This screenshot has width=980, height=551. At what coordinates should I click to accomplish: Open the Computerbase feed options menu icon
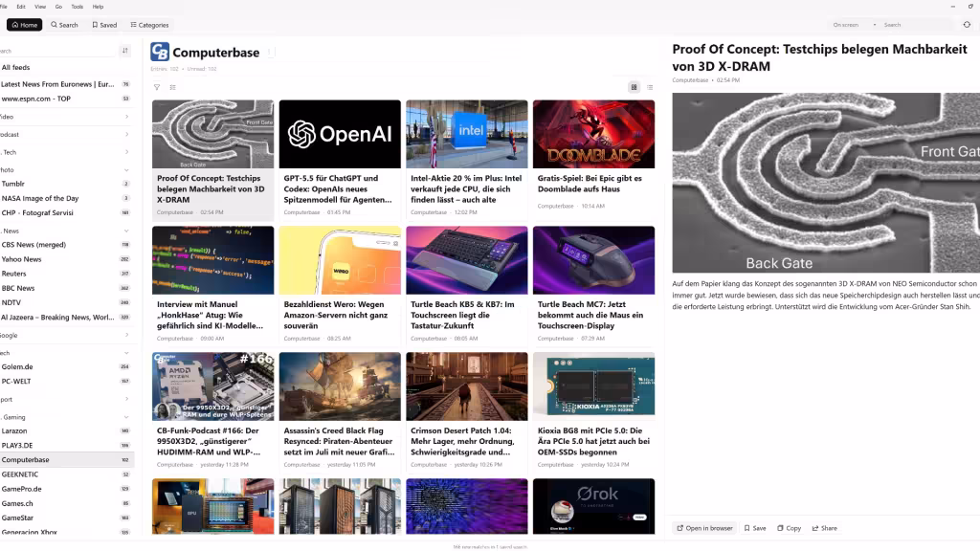(270, 53)
